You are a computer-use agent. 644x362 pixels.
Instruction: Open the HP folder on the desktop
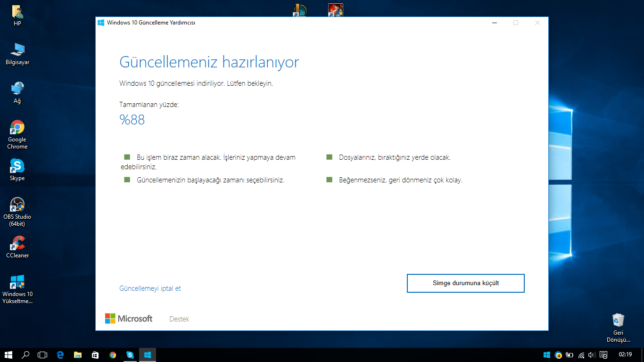[17, 16]
